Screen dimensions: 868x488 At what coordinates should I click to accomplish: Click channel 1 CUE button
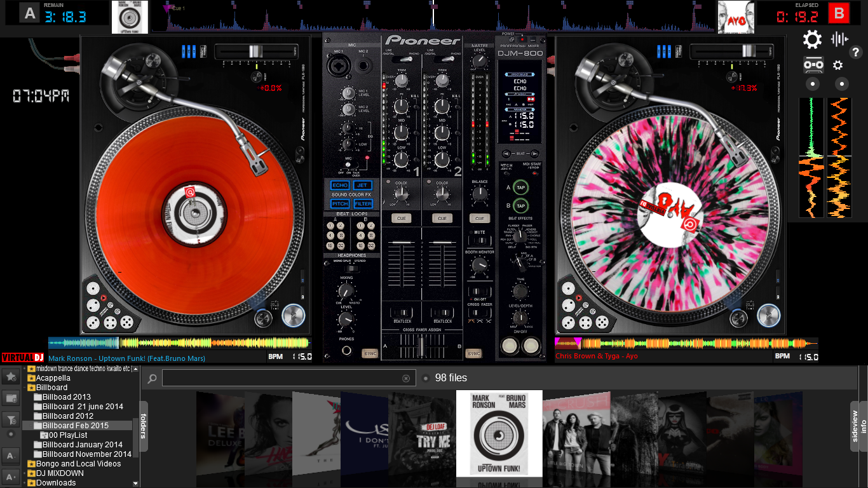tap(401, 218)
